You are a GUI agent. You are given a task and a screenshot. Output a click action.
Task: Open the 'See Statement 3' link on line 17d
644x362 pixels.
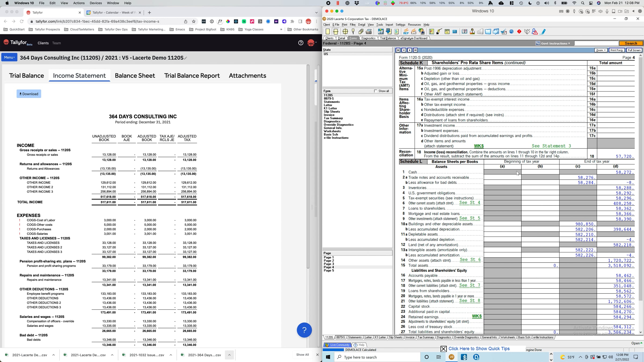click(x=551, y=146)
